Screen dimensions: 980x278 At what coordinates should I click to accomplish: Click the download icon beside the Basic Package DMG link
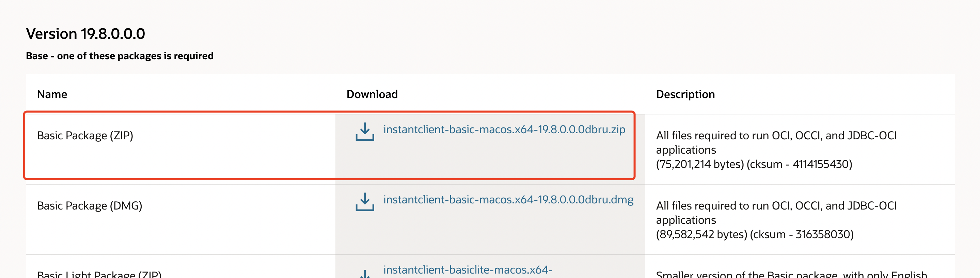(x=364, y=201)
